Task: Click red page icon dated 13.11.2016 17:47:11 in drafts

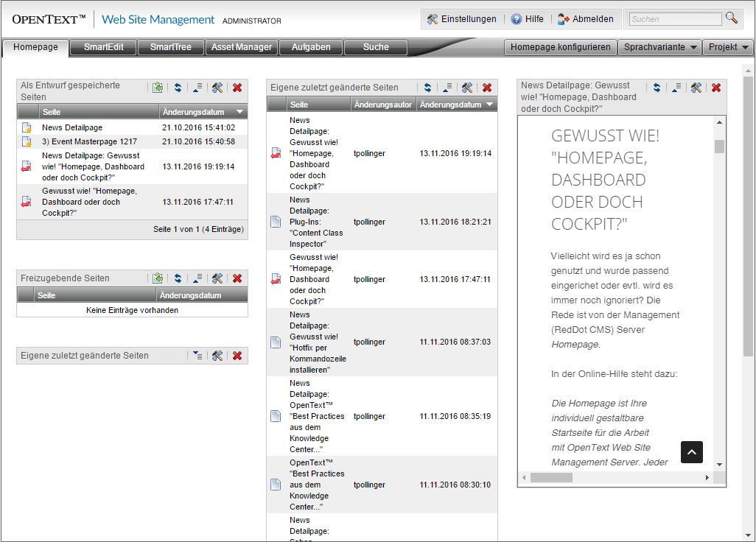Action: click(x=26, y=202)
